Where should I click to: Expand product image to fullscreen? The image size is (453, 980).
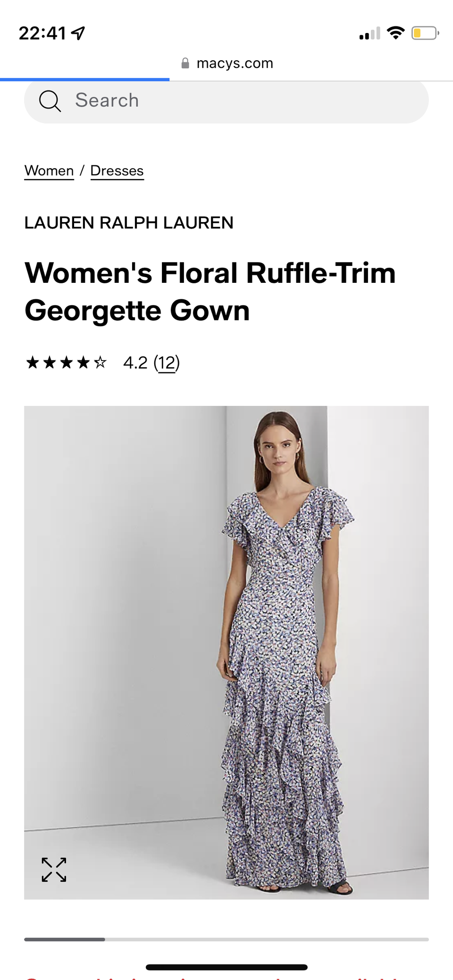tap(54, 870)
